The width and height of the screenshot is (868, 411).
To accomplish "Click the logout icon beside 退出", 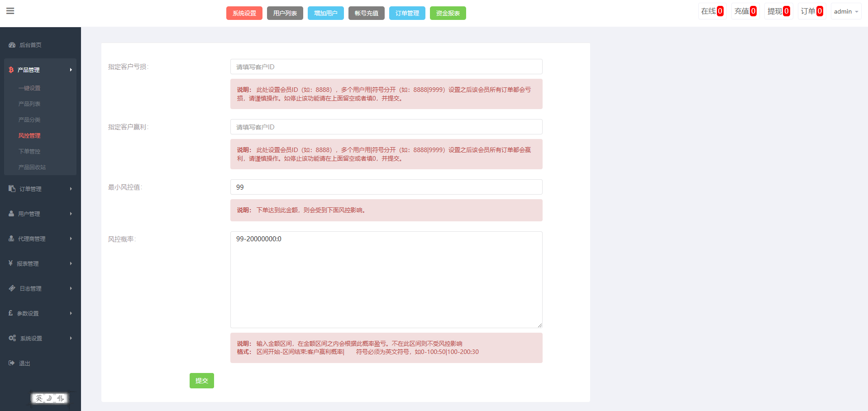I will click(x=12, y=363).
